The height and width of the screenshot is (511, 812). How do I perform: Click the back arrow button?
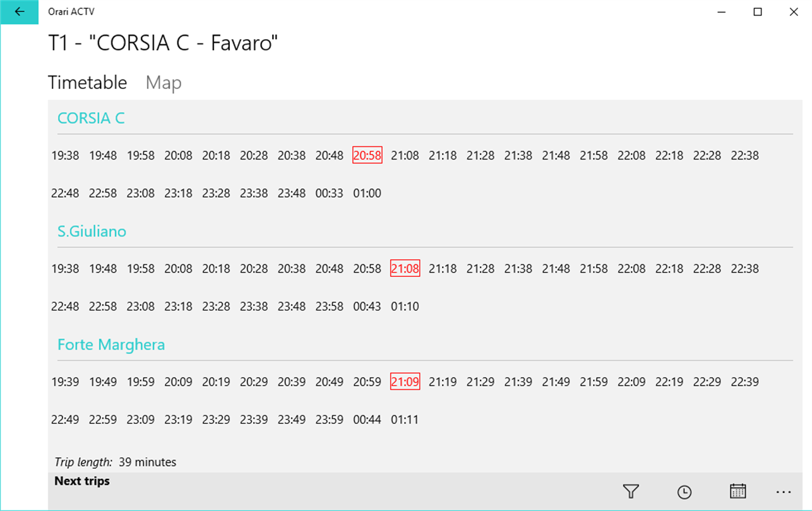pos(20,11)
